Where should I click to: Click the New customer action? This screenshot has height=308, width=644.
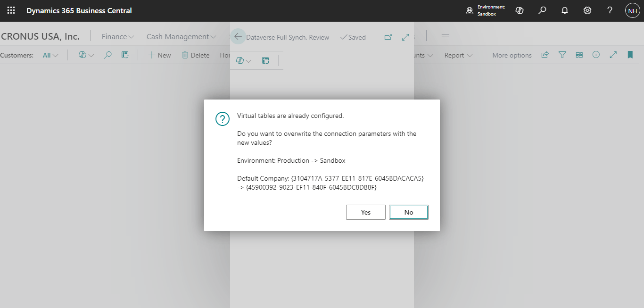click(x=159, y=55)
